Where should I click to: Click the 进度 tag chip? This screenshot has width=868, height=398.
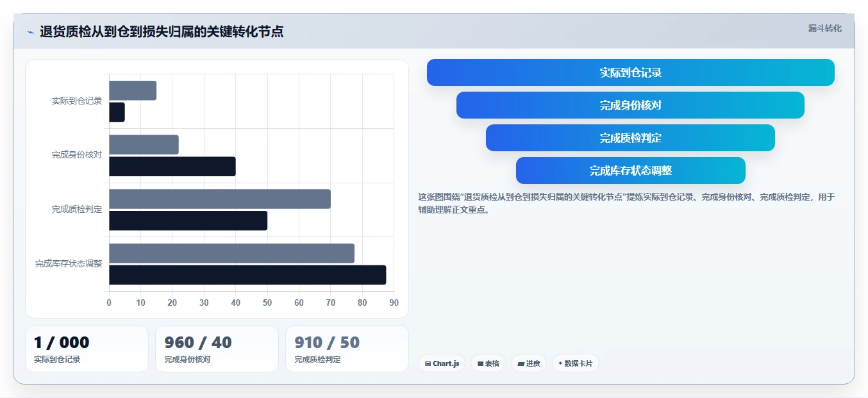[529, 363]
